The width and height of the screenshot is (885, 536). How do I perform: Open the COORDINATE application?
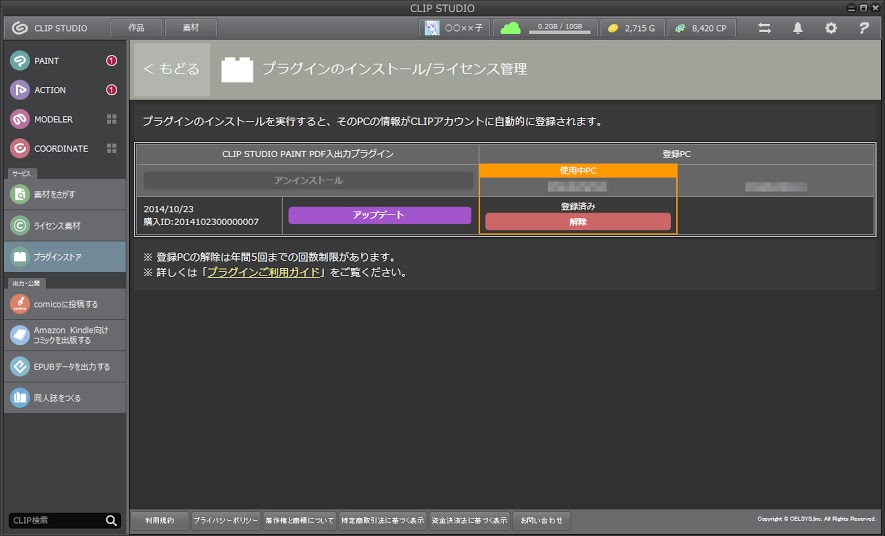coord(49,148)
